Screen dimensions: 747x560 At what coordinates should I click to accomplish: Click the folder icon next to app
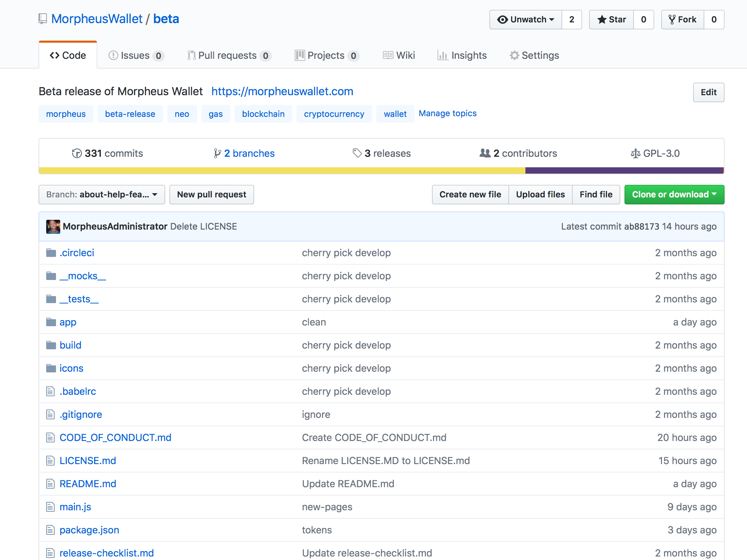point(51,322)
